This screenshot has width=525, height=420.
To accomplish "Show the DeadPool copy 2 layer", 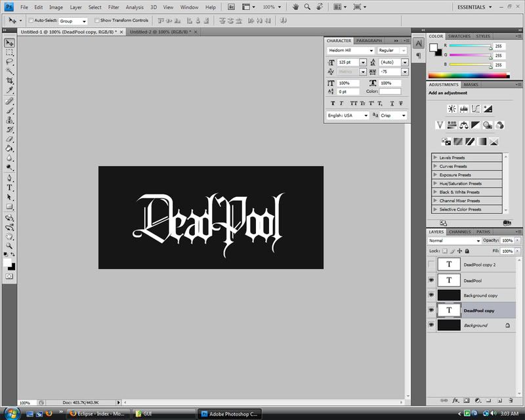I will point(431,264).
